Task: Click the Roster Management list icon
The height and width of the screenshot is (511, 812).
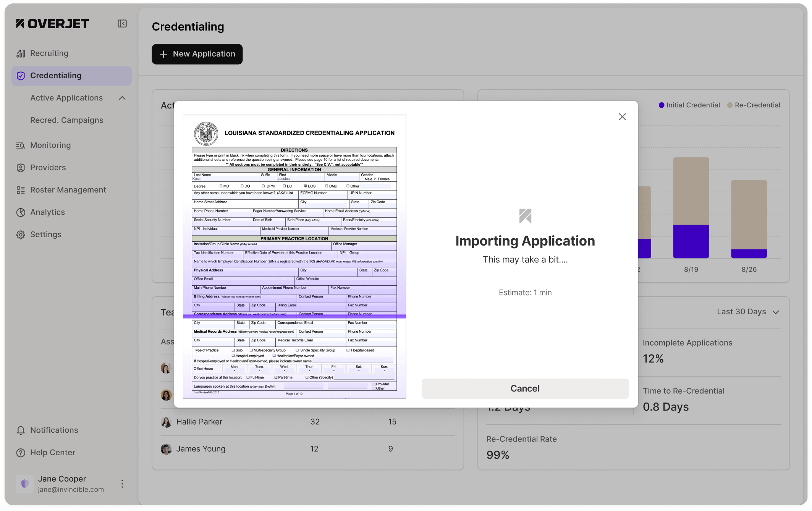Action: coord(21,190)
